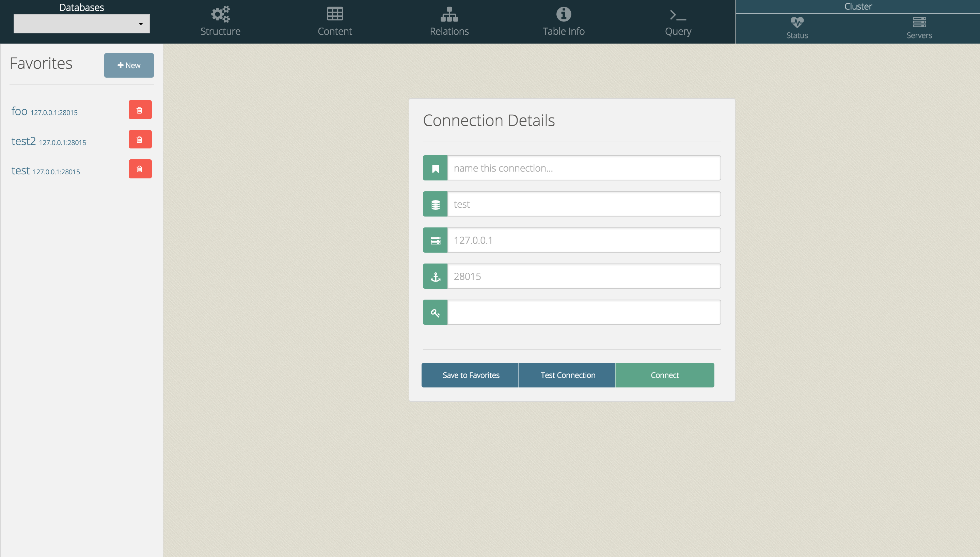
Task: Delete the foo saved connection
Action: [x=139, y=110]
